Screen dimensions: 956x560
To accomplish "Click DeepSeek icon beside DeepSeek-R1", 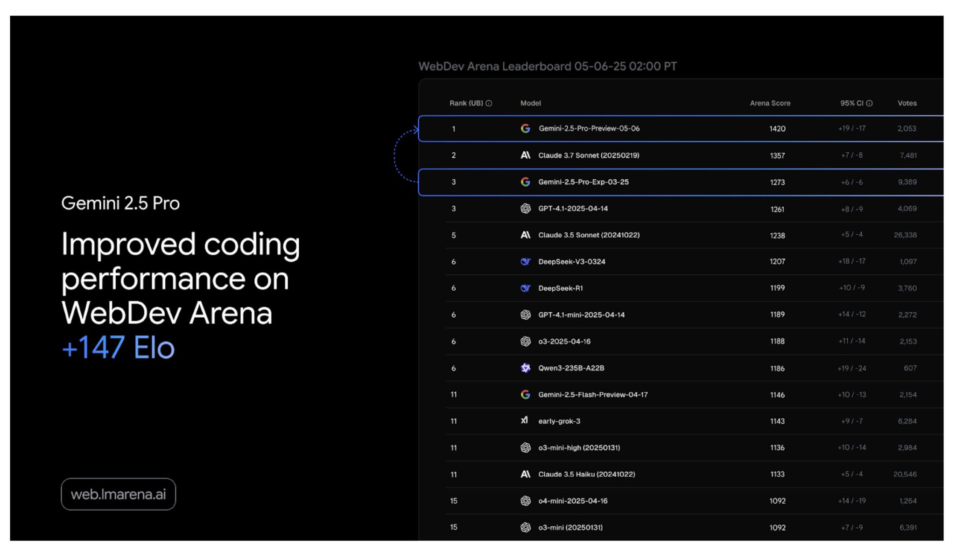I will click(x=525, y=288).
